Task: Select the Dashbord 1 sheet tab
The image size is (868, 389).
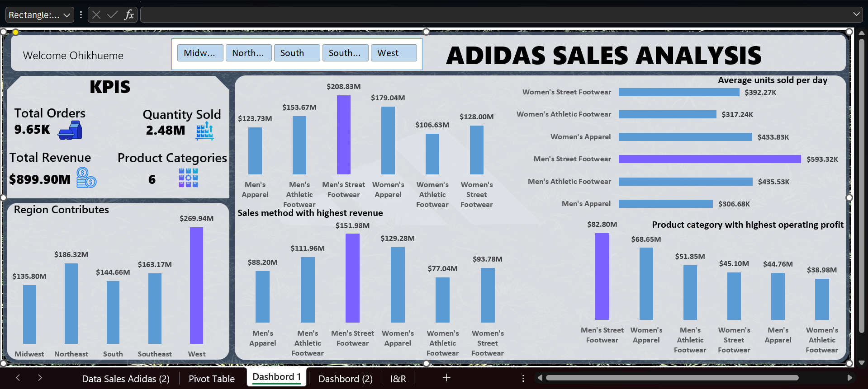Action: [x=277, y=377]
